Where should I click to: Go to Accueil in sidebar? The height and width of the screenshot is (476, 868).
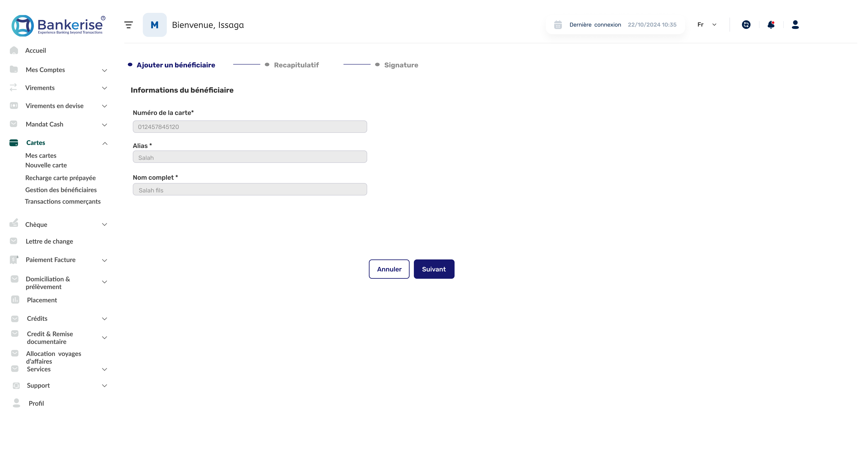36,50
